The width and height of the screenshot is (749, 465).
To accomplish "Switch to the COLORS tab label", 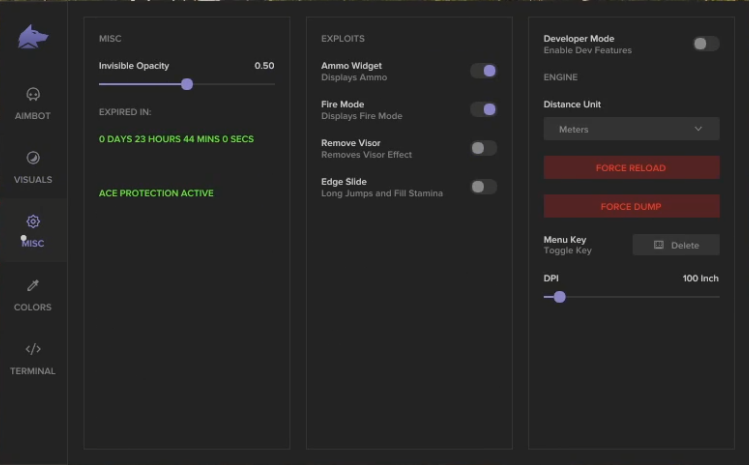I will [33, 307].
